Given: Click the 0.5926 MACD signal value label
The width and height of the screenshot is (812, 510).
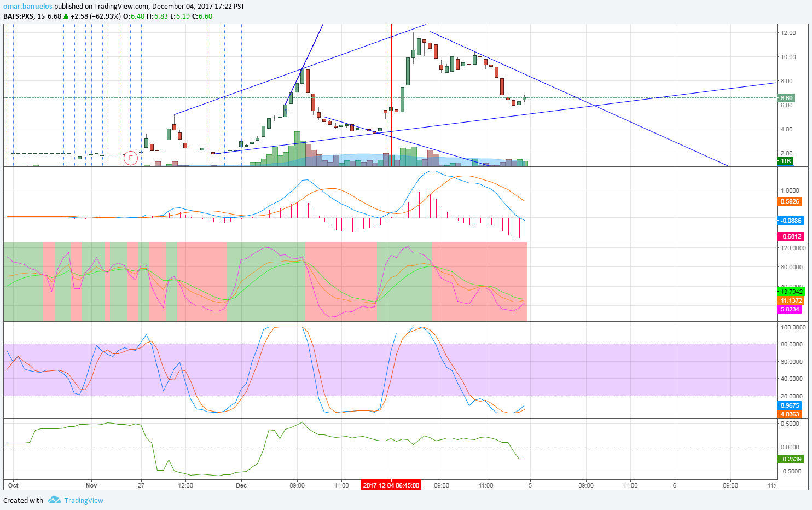Looking at the screenshot, I should (790, 201).
